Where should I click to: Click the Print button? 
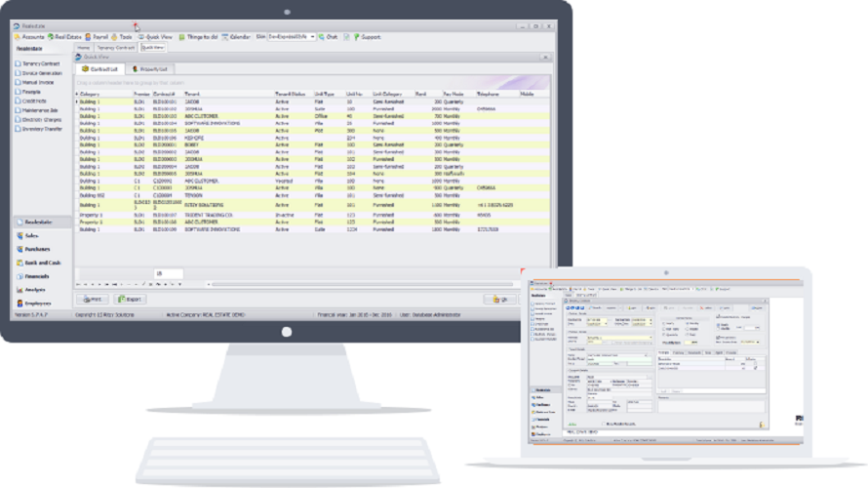coord(93,299)
